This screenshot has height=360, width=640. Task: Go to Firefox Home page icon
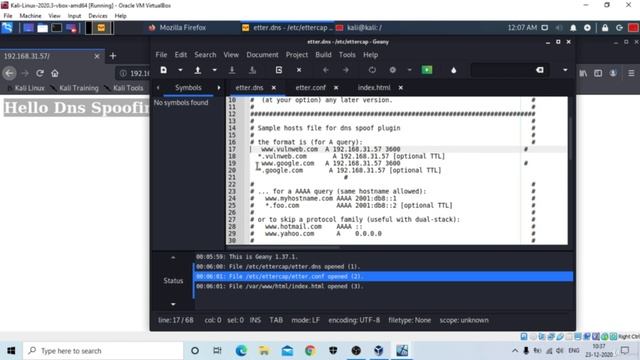[x=55, y=73]
